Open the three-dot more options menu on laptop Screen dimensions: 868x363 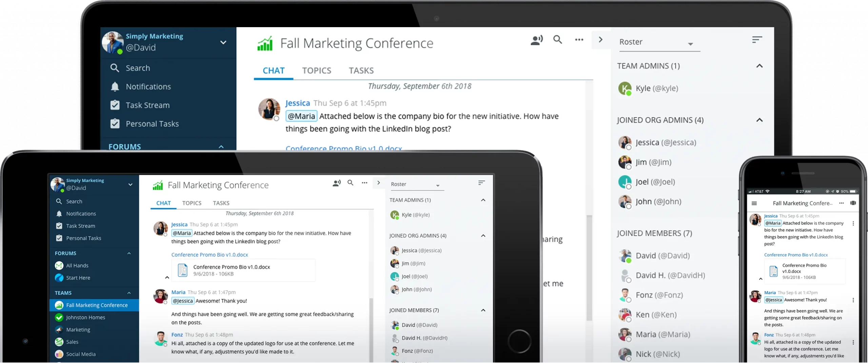click(579, 40)
